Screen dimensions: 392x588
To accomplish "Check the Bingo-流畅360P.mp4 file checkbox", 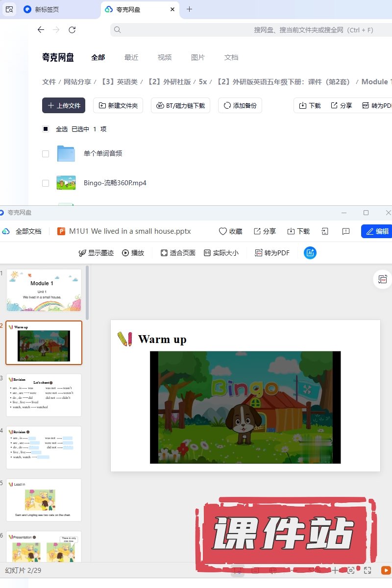I will 46,183.
